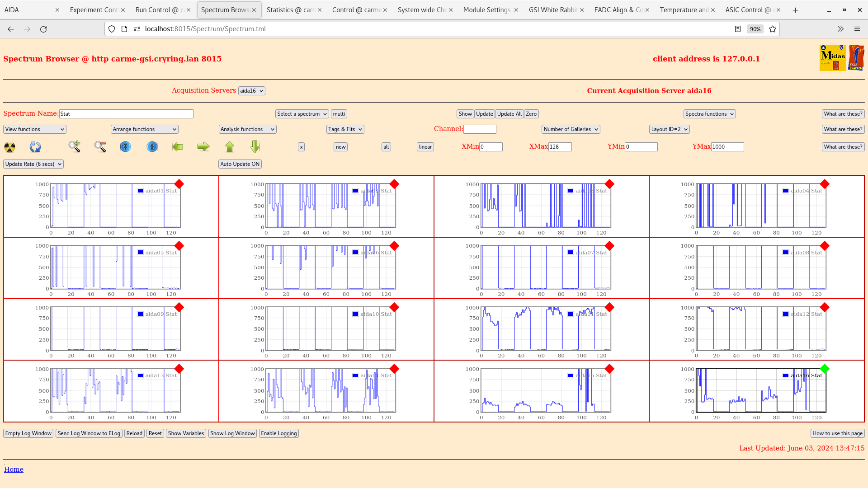Click the Send Log Window to ELog button
The width and height of the screenshot is (868, 488).
coord(89,433)
